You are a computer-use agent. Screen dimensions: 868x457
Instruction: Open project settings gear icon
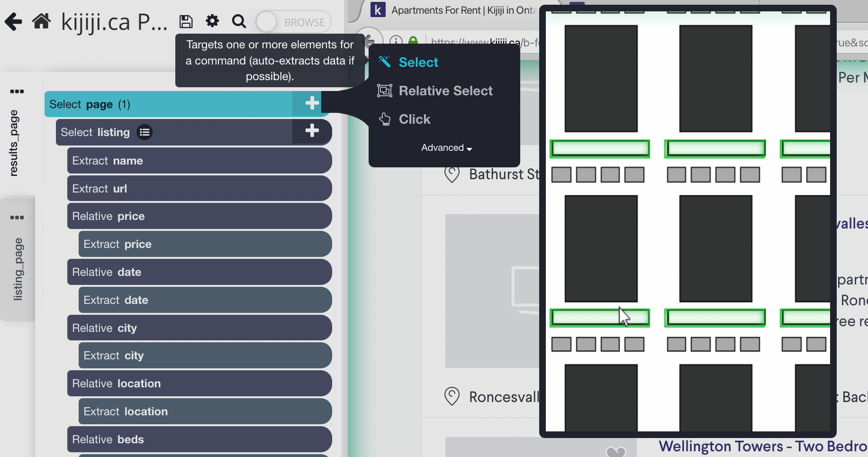212,21
